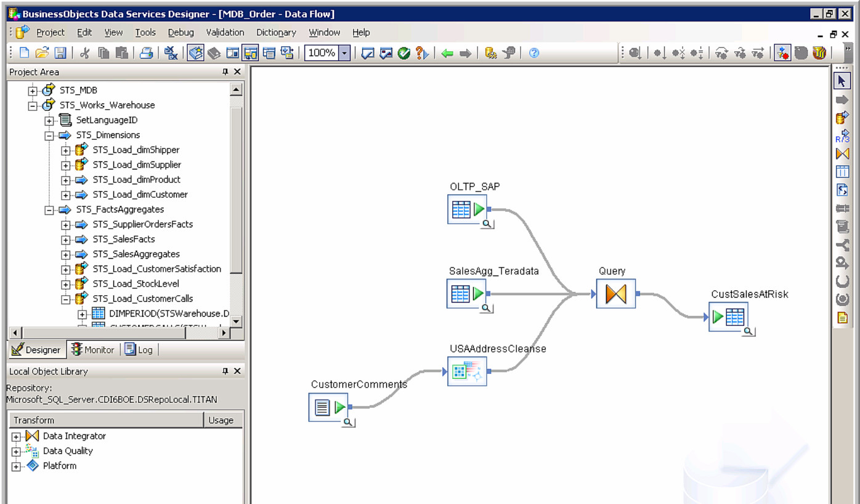Open the Dictionary menu
Viewport: 860px width, 504px height.
pos(276,32)
